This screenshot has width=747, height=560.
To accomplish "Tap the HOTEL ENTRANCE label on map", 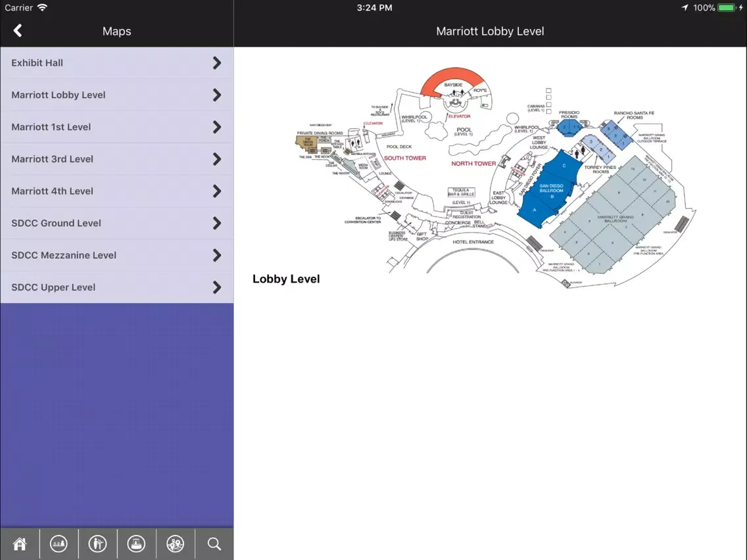I will point(473,242).
